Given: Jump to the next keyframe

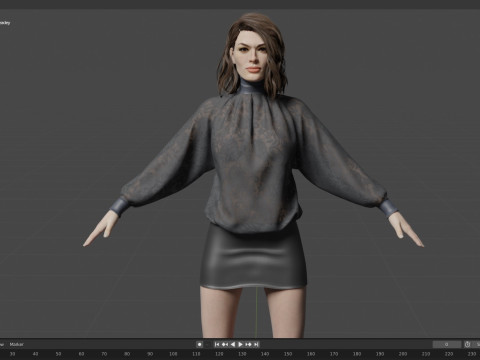Looking at the screenshot, I should pyautogui.click(x=248, y=344).
